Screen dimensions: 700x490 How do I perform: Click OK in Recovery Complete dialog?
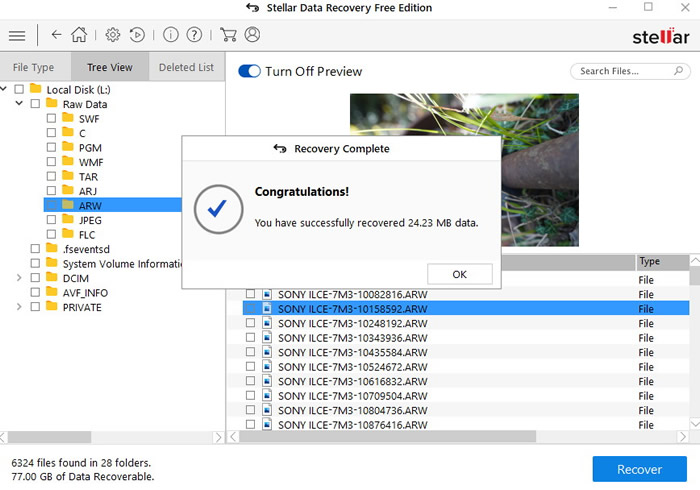pyautogui.click(x=459, y=274)
